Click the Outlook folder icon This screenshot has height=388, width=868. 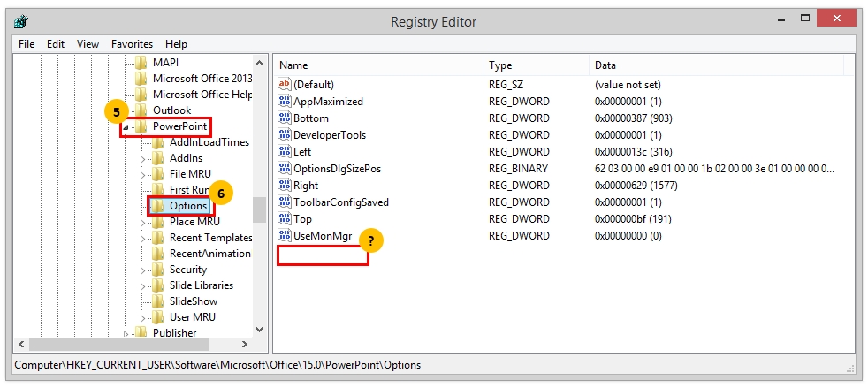pyautogui.click(x=141, y=110)
